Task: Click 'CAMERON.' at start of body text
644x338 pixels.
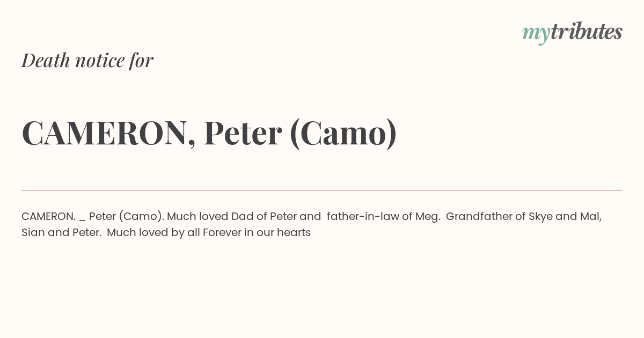Action: [49, 217]
